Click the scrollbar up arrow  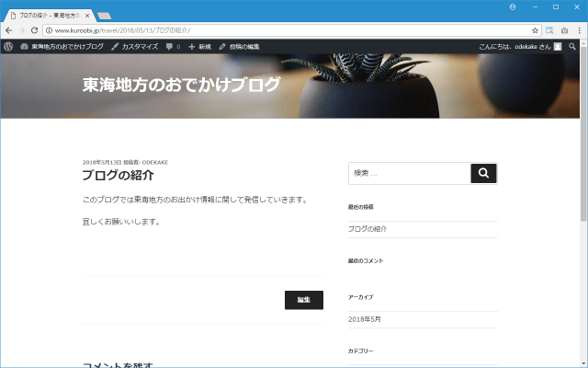pyautogui.click(x=583, y=43)
